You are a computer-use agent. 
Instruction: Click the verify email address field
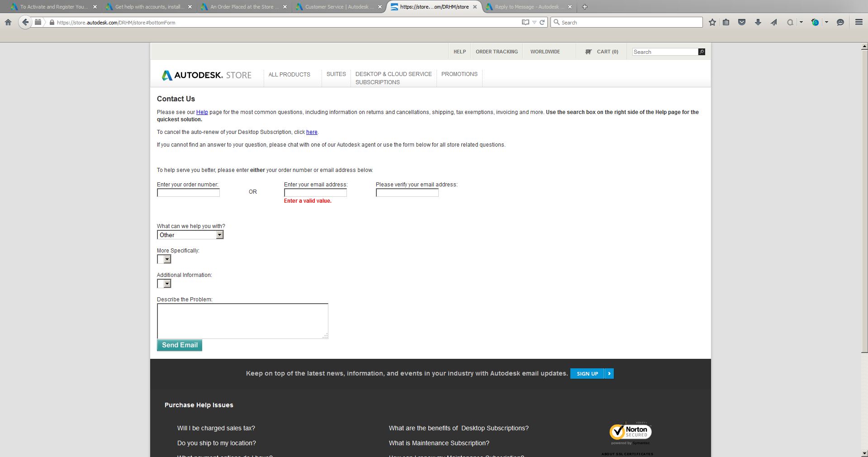[x=407, y=193]
